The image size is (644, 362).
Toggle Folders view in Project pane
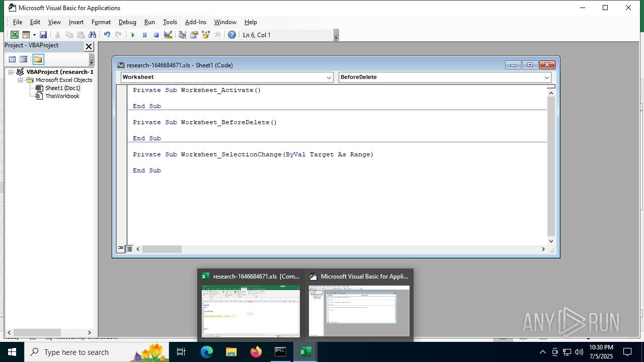click(x=38, y=59)
